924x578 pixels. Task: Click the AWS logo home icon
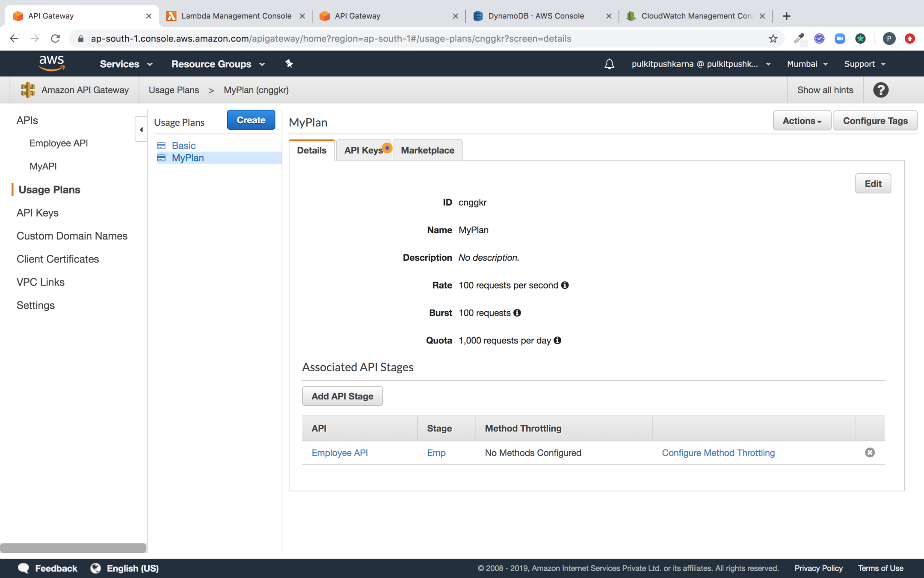pyautogui.click(x=52, y=63)
